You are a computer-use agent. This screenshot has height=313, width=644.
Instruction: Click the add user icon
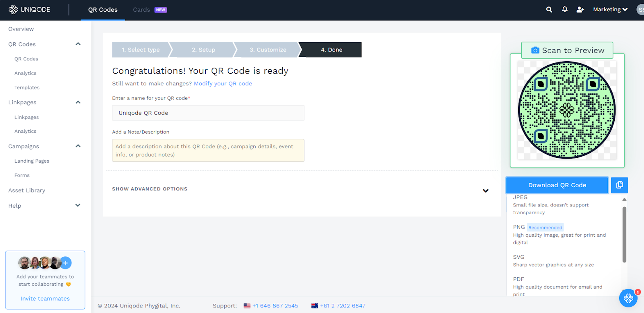pyautogui.click(x=580, y=10)
